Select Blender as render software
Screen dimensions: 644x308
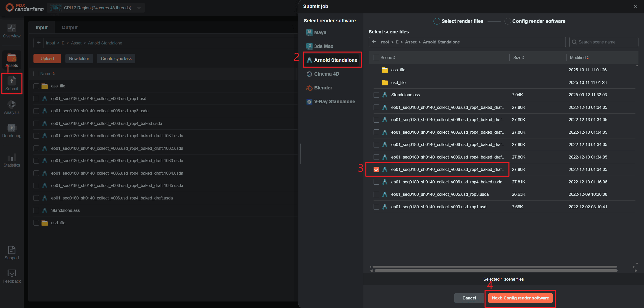pos(323,88)
